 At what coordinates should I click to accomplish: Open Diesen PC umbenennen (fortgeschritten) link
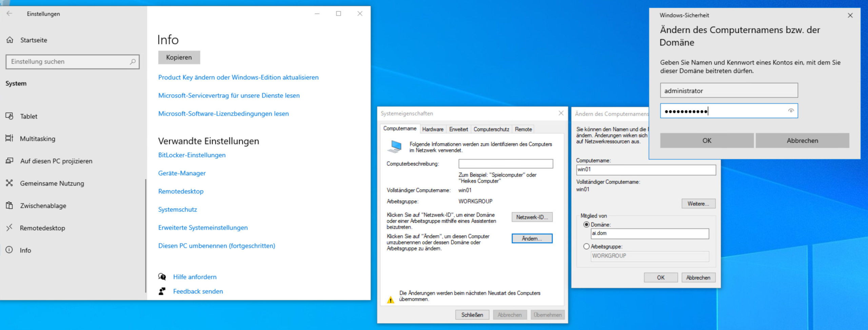click(217, 246)
